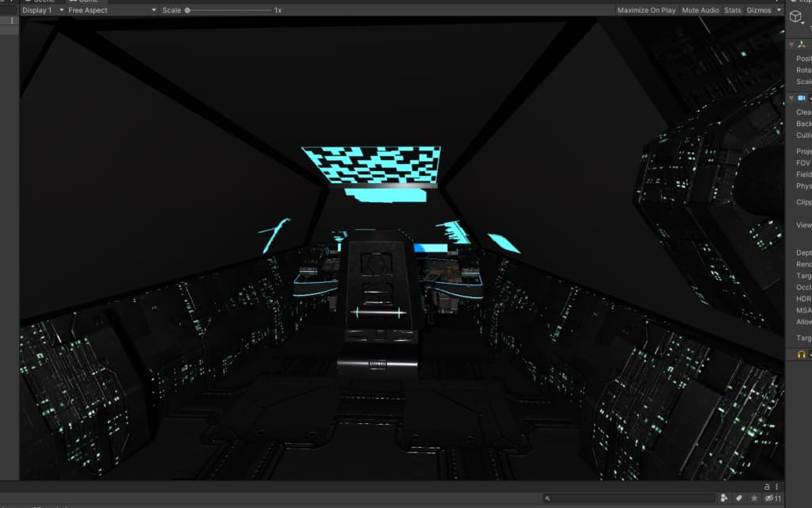This screenshot has width=812, height=508.
Task: Collapse the Transform component foldout
Action: click(x=791, y=45)
